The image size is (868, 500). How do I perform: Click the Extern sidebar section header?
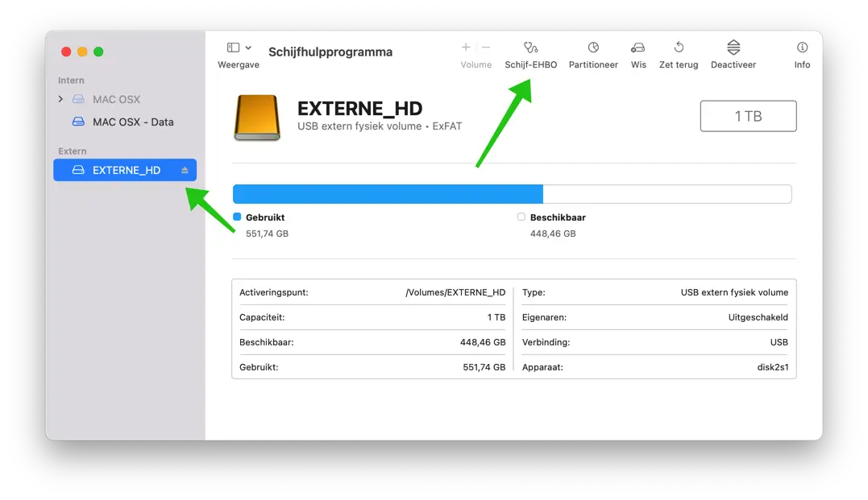[72, 151]
